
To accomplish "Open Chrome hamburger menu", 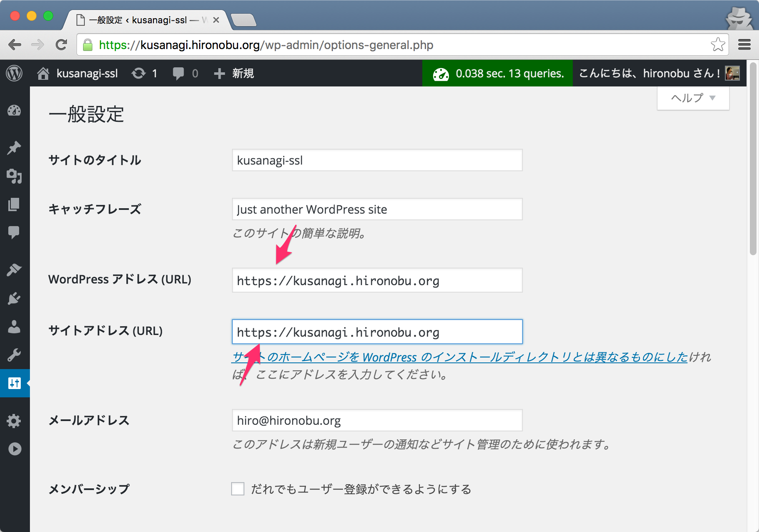I will pyautogui.click(x=744, y=44).
